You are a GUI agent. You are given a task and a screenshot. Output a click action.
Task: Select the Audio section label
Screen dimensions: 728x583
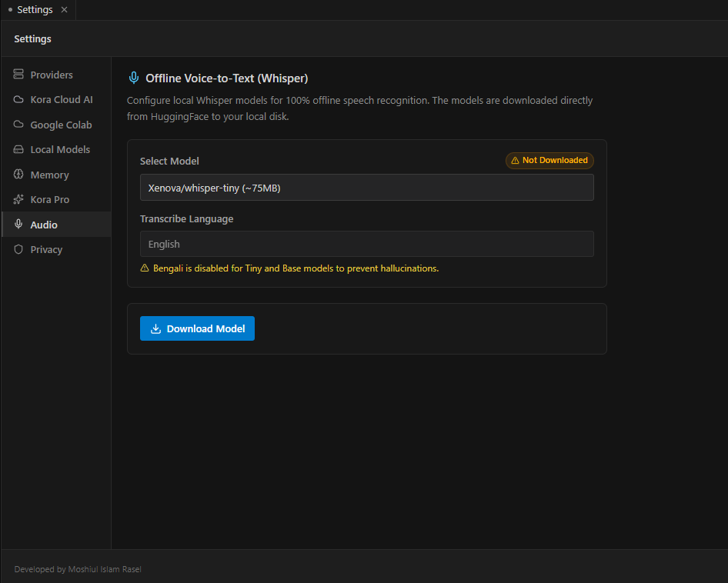point(44,225)
